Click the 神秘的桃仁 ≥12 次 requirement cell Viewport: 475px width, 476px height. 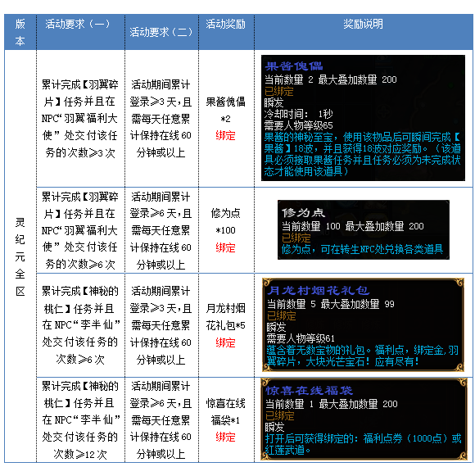click(80, 420)
